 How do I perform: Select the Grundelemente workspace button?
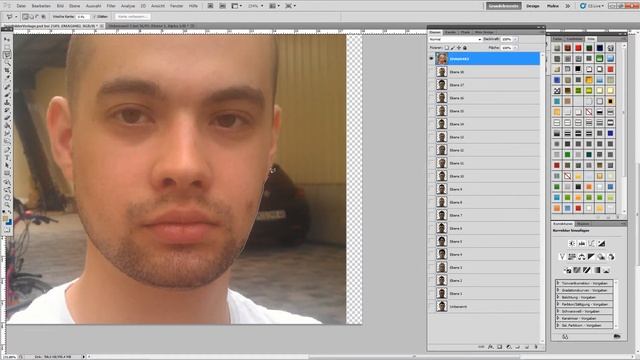point(504,6)
